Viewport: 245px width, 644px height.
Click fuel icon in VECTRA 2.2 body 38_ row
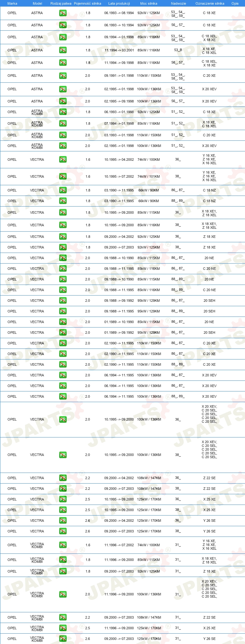pyautogui.click(x=63, y=489)
